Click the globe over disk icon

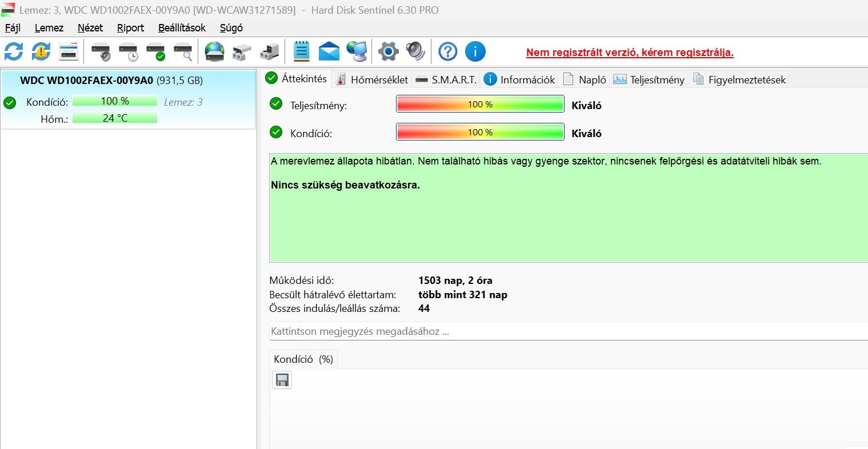point(215,51)
